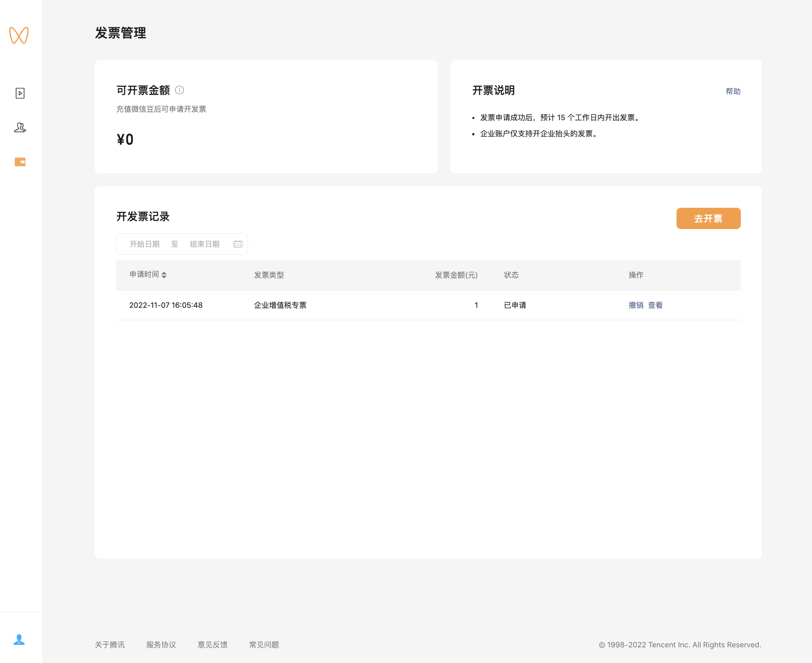The height and width of the screenshot is (663, 812).
Task: Open 意见反馈 footer link
Action: [213, 645]
